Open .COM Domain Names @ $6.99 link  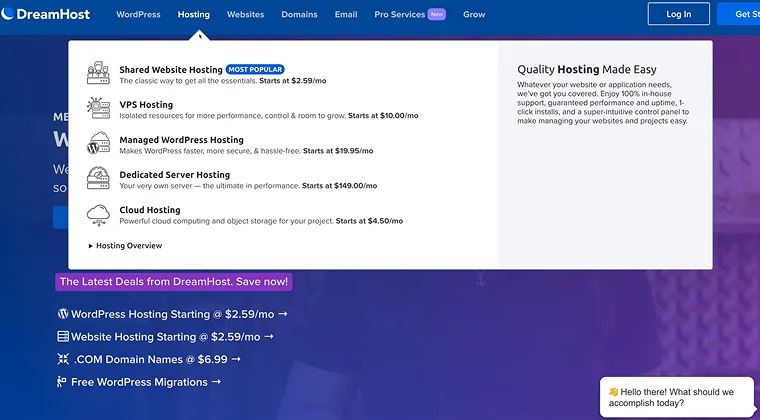coord(157,359)
